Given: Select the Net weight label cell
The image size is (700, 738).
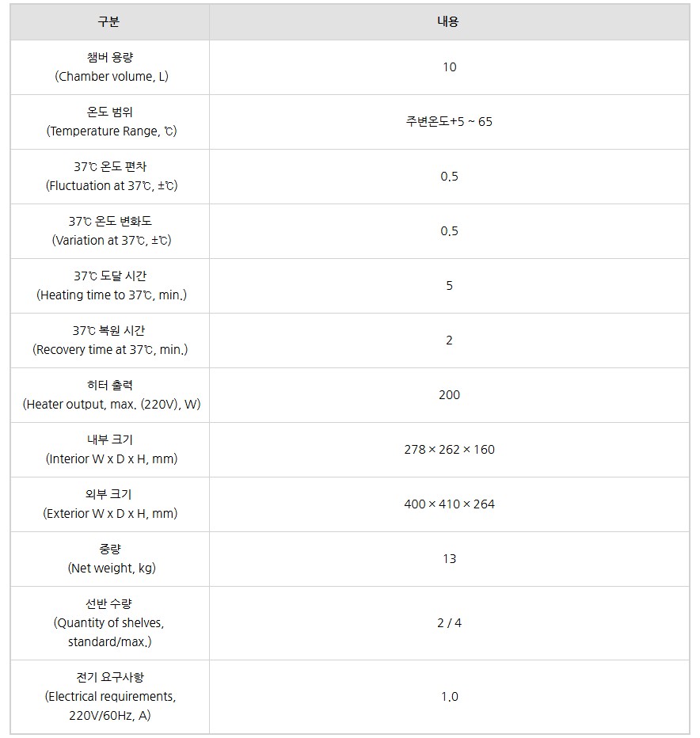Looking at the screenshot, I should coord(111,559).
